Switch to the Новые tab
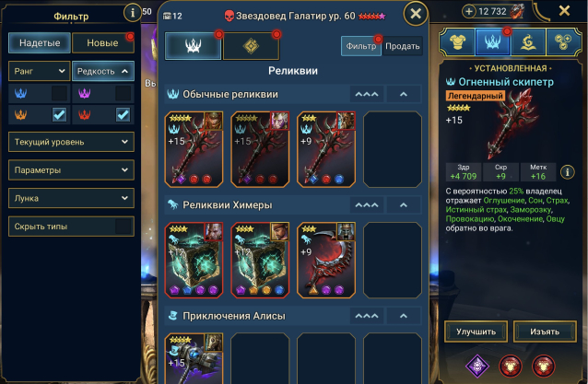588x384 pixels. point(102,42)
